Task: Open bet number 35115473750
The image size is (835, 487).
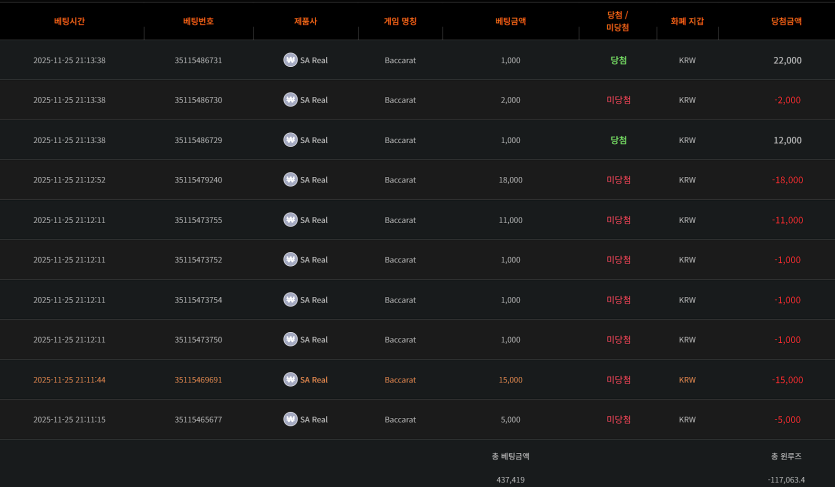Action: pyautogui.click(x=198, y=340)
